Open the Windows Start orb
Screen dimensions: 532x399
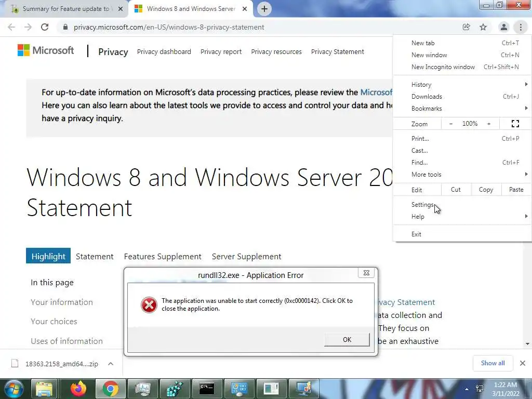pyautogui.click(x=14, y=389)
